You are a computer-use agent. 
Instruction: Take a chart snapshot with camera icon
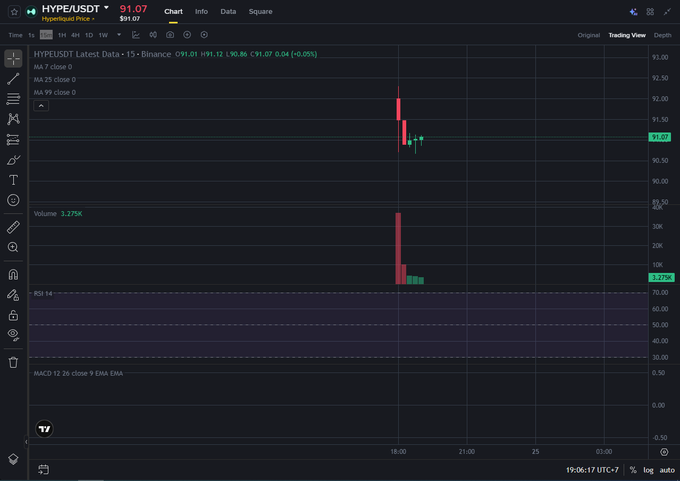pyautogui.click(x=170, y=35)
